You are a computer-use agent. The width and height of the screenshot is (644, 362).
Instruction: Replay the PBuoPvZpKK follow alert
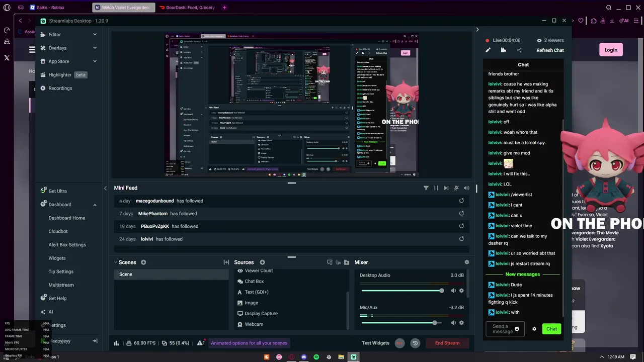pyautogui.click(x=461, y=226)
